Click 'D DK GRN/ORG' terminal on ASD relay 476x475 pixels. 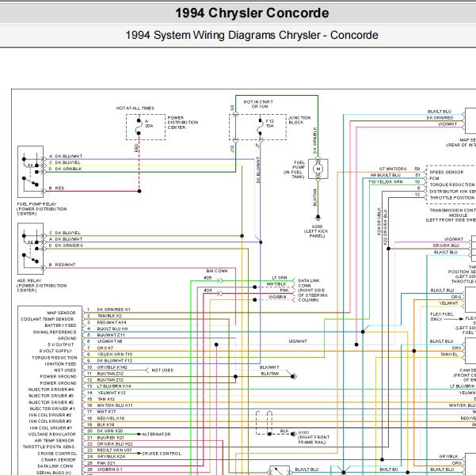(66, 245)
